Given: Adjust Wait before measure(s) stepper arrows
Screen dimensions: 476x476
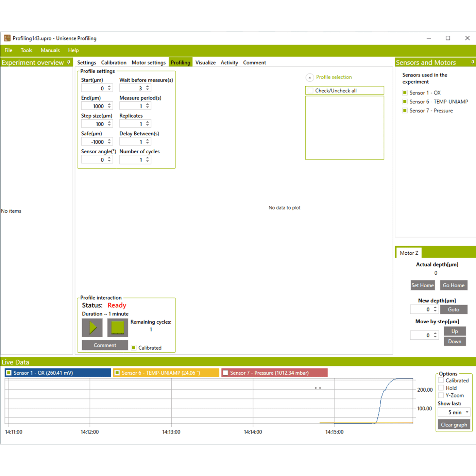Looking at the screenshot, I should [x=148, y=88].
